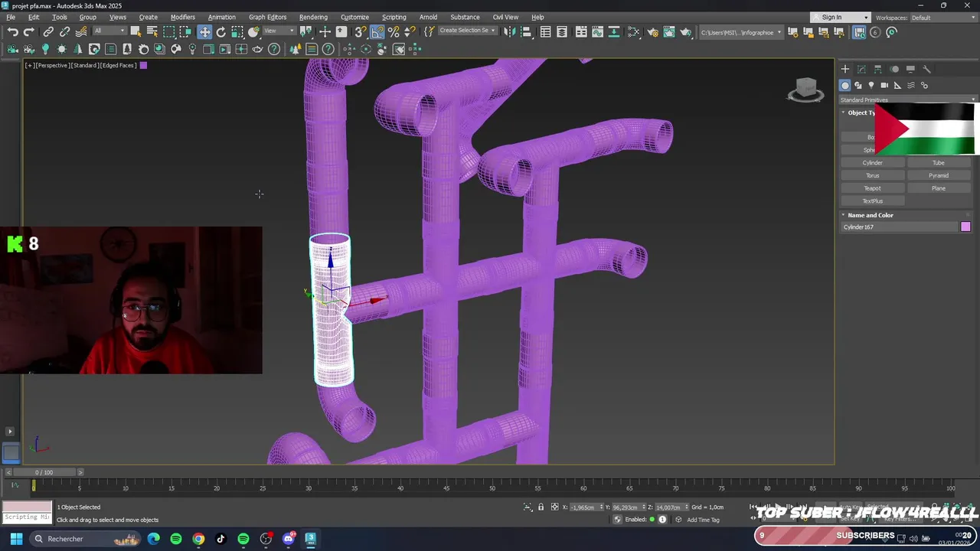Toggle the Percent Snap button

point(394,32)
